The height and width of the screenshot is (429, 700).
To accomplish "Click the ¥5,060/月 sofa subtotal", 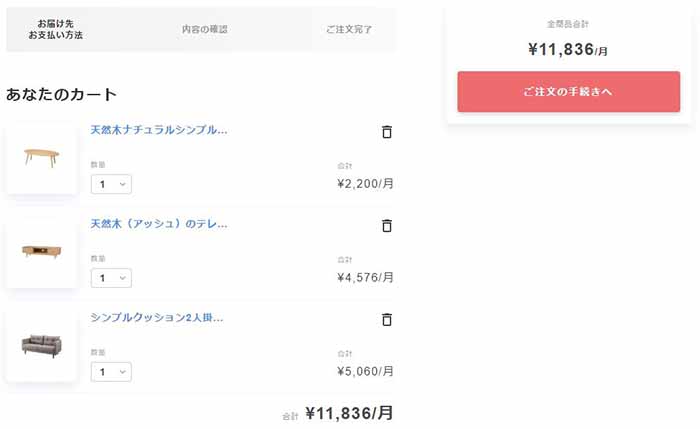I will (365, 371).
